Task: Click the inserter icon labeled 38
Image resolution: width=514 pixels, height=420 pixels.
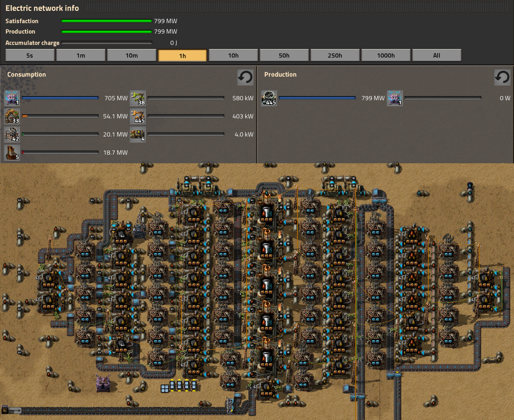Action: [x=138, y=98]
